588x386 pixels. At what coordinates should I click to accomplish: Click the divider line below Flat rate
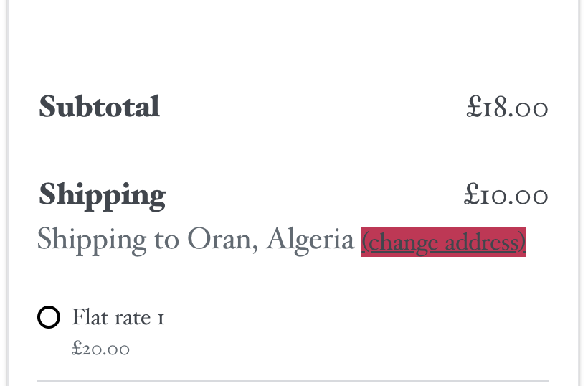pyautogui.click(x=293, y=381)
